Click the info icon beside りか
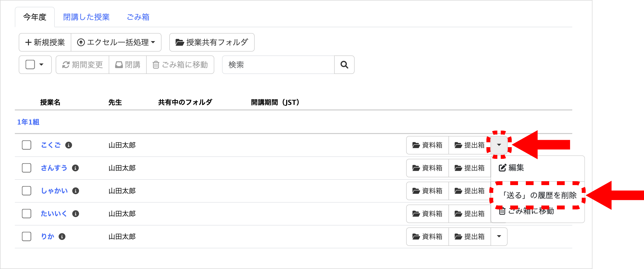644x269 pixels. pos(62,236)
